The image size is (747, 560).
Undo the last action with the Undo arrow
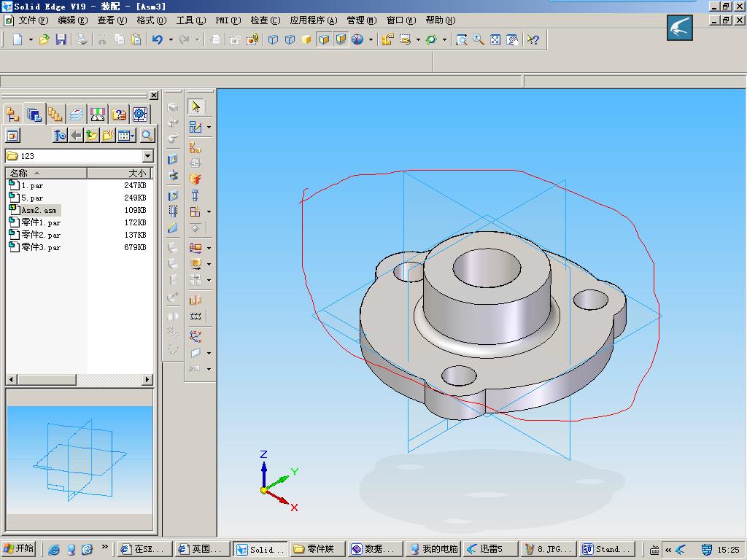click(x=158, y=39)
